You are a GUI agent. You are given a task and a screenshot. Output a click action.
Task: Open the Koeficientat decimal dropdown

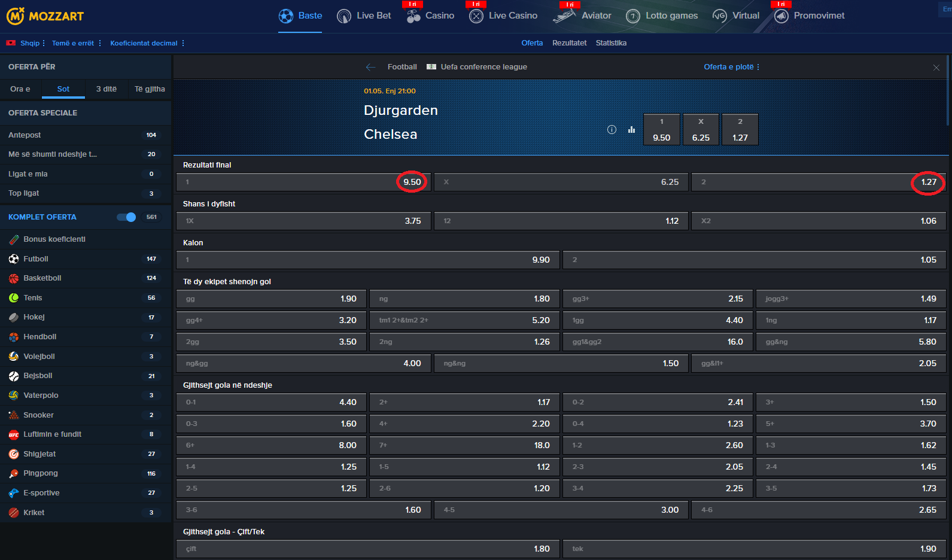[x=147, y=43]
